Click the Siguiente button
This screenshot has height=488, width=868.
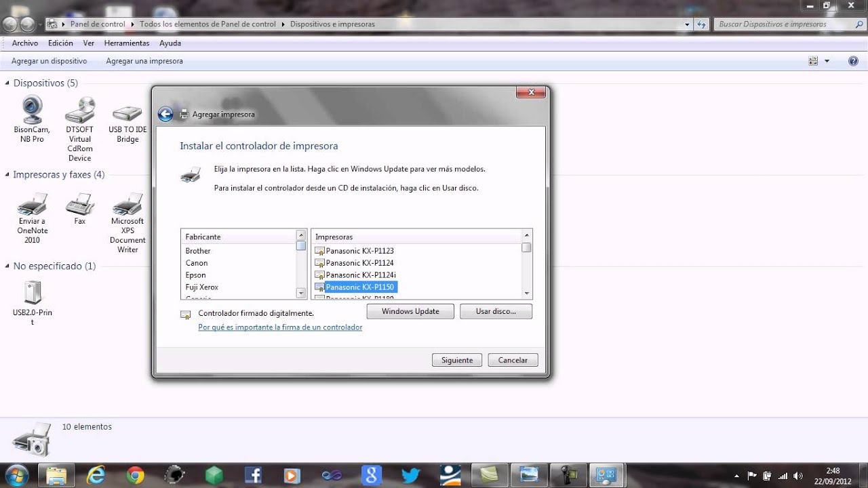tap(457, 360)
